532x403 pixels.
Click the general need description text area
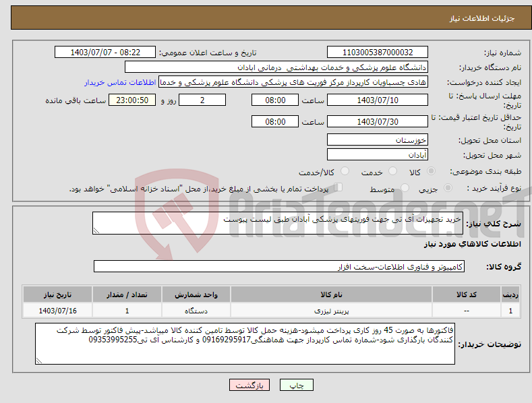tap(278, 223)
